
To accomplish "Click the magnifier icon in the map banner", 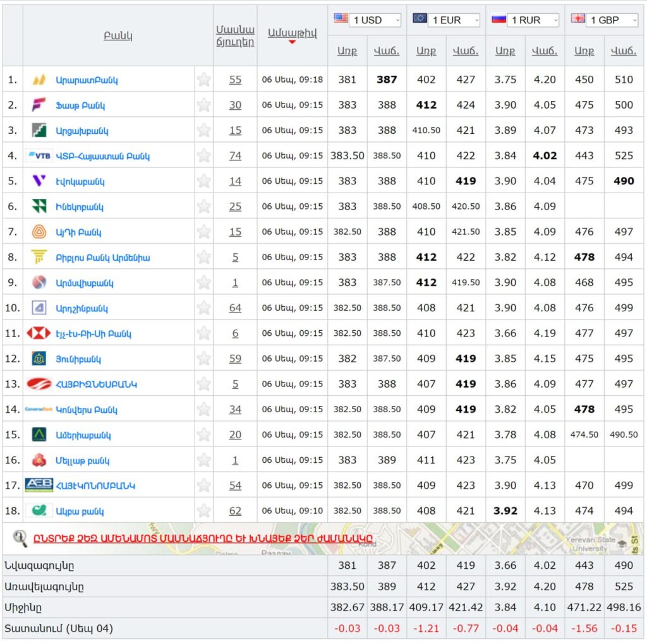I will pos(20,538).
